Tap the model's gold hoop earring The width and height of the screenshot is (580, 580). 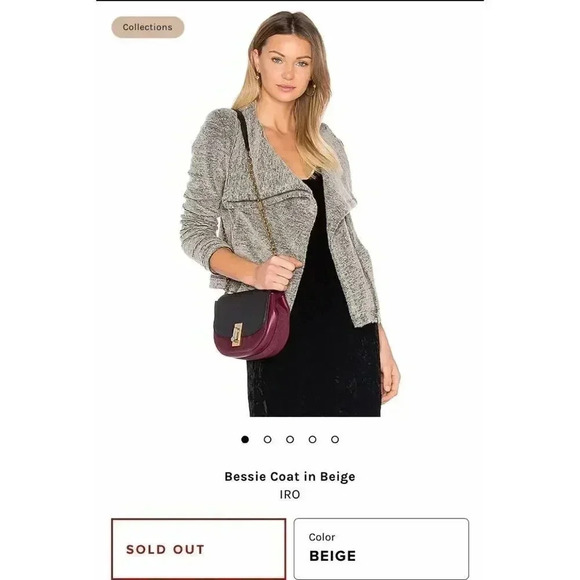pos(311,89)
